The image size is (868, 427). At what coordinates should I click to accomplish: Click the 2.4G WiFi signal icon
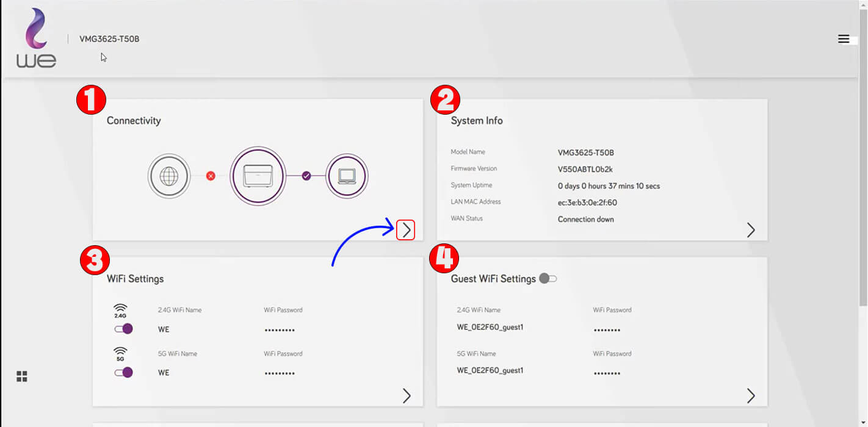point(121,310)
